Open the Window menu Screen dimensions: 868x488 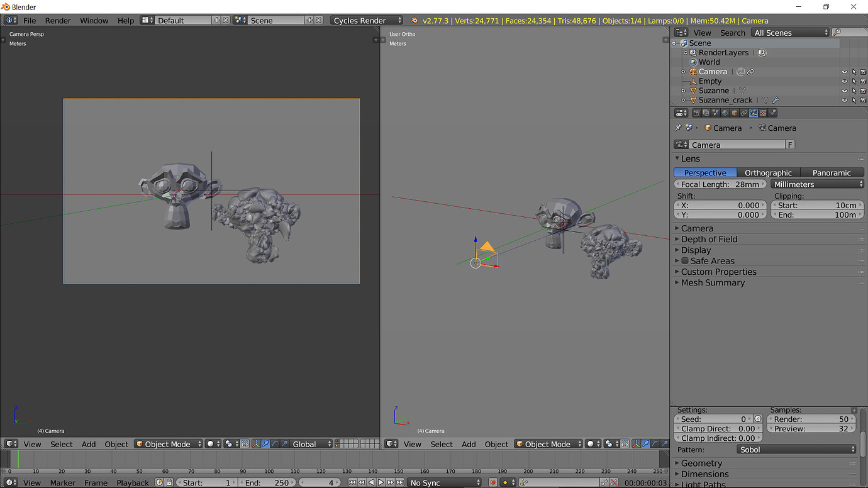pyautogui.click(x=94, y=20)
